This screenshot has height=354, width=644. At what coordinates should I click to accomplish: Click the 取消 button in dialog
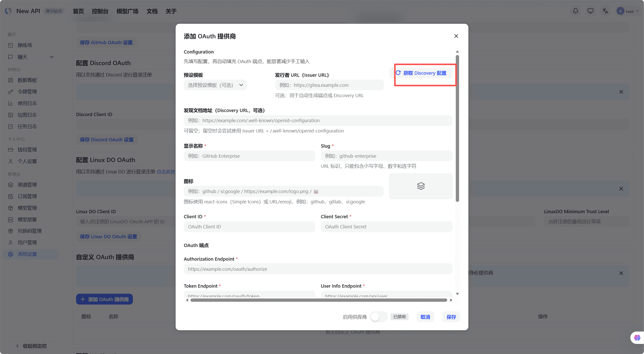(425, 317)
